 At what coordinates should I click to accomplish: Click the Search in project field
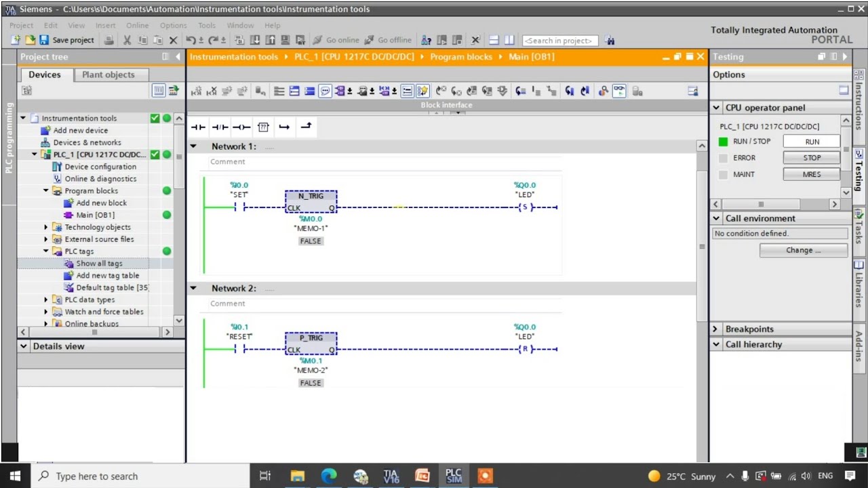pyautogui.click(x=560, y=41)
